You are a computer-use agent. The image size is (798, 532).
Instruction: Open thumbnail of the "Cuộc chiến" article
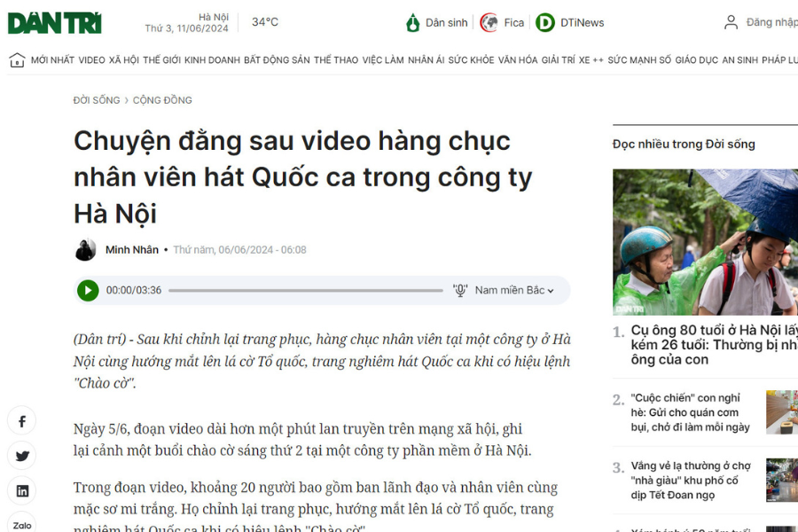coord(782,412)
